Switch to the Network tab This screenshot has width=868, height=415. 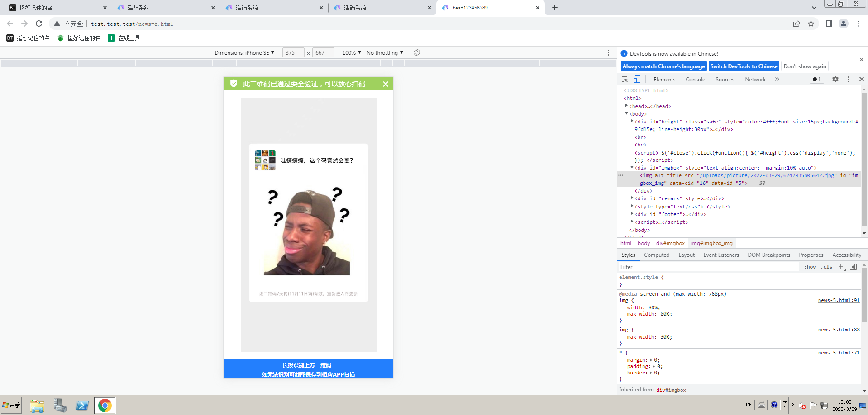755,79
